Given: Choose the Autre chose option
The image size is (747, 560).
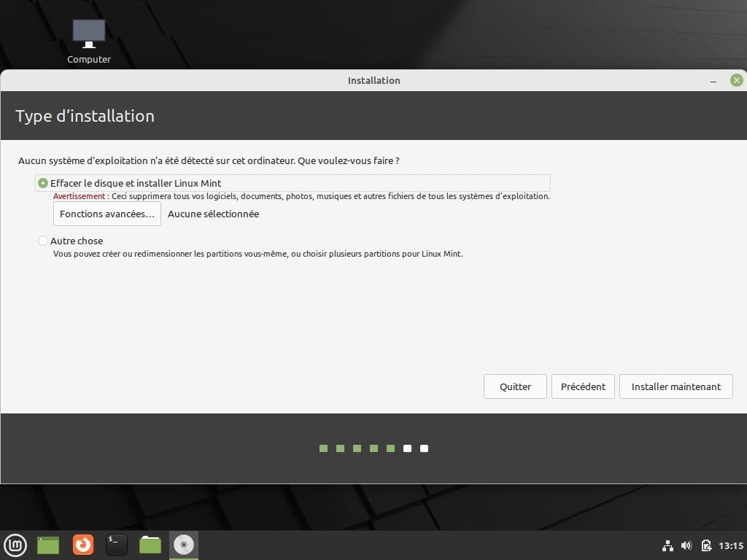Looking at the screenshot, I should [x=71, y=241].
